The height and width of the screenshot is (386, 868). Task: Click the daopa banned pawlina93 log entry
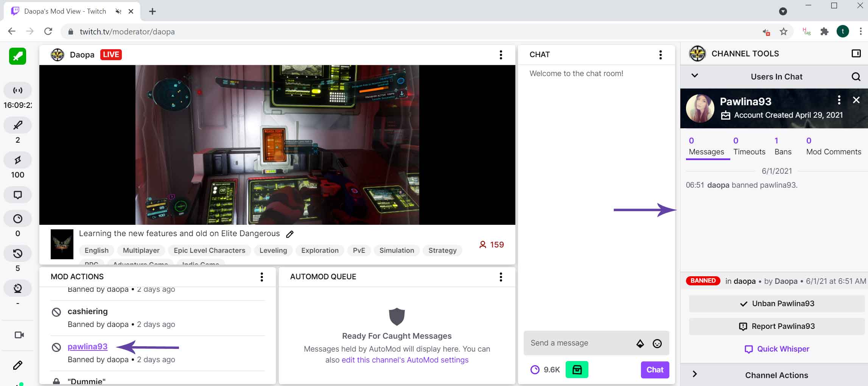(x=742, y=185)
